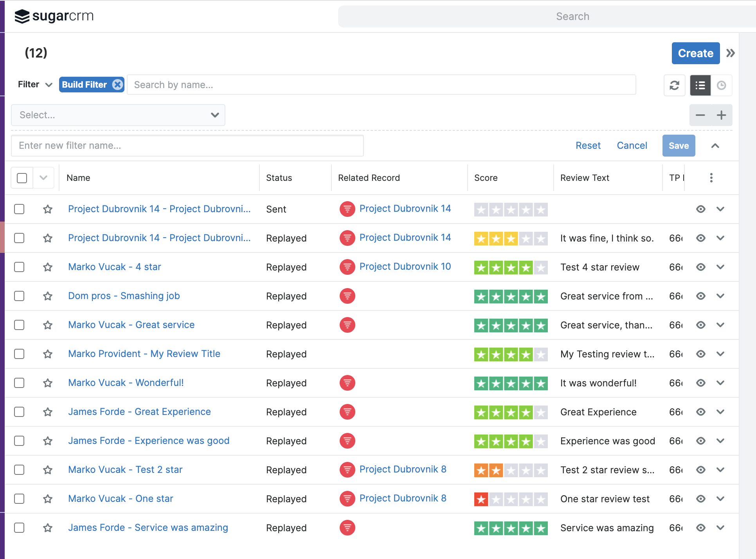This screenshot has width=756, height=559.
Task: Open the activity stream clock view
Action: point(721,85)
